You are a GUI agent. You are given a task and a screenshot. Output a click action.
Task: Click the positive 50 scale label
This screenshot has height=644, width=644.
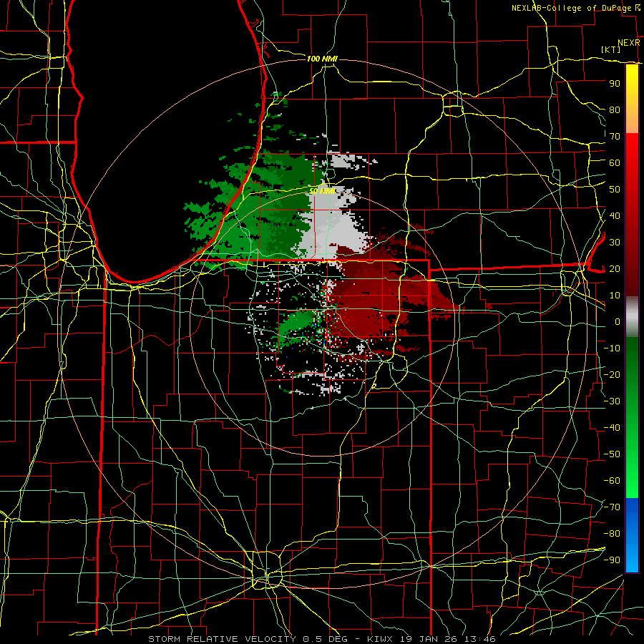point(615,190)
